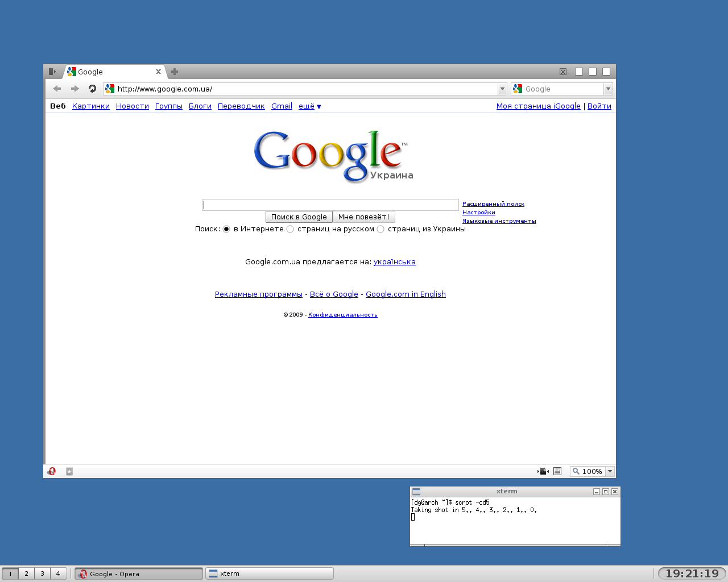
Task: Open the zoom level dropdown arrow
Action: tap(610, 471)
